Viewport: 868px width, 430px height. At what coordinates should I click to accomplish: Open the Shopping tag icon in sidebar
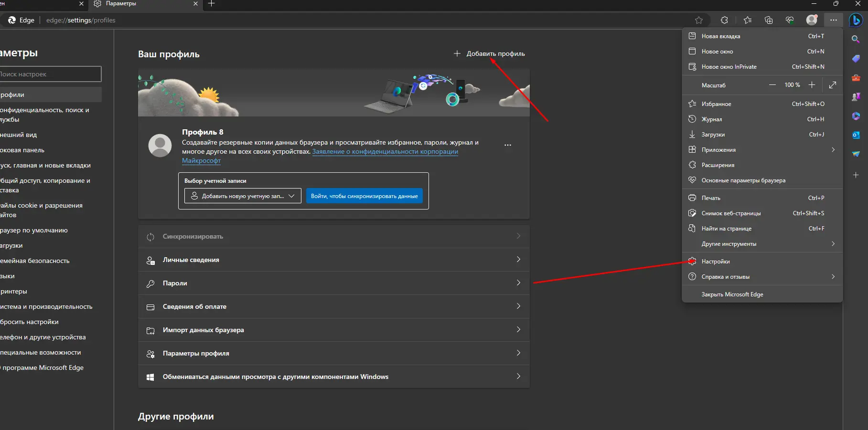pyautogui.click(x=856, y=58)
